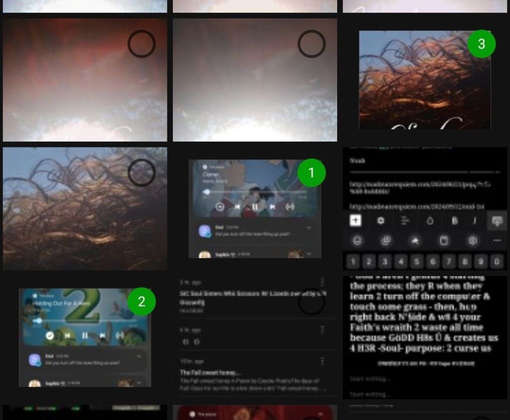
Task: Tap the Bold 'B' formatting icon
Action: point(454,221)
